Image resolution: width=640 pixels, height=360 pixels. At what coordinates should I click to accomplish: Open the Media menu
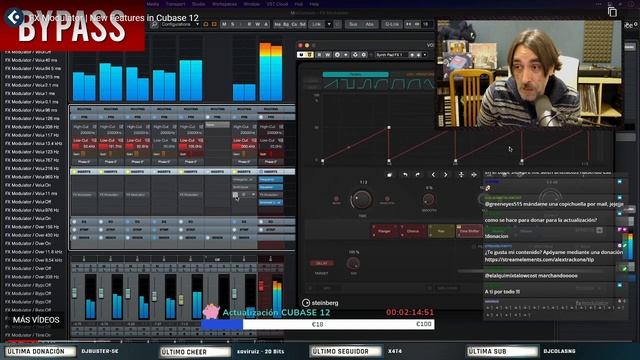pyautogui.click(x=153, y=4)
